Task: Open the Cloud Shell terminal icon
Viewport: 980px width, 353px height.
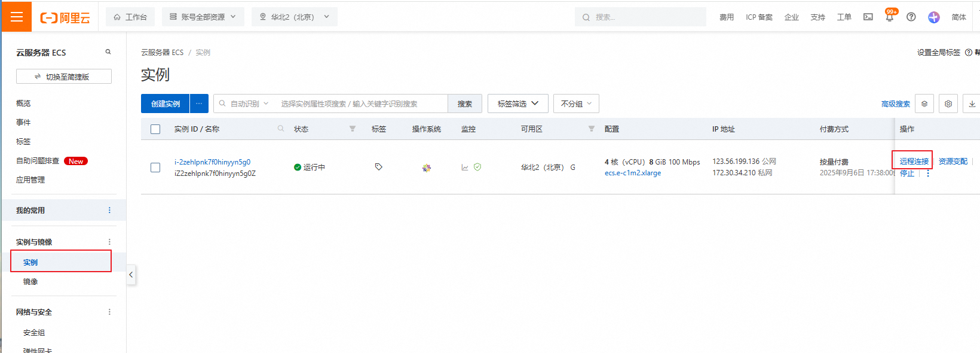Action: [x=868, y=17]
